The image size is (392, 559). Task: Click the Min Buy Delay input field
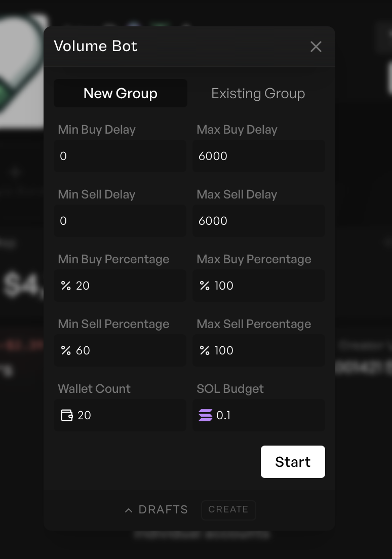click(x=120, y=156)
